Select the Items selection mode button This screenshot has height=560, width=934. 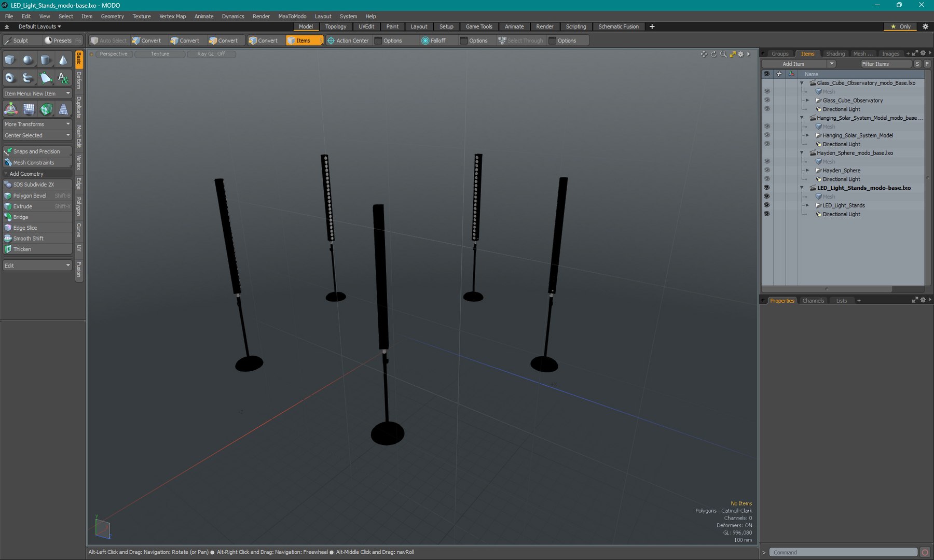[x=304, y=40]
